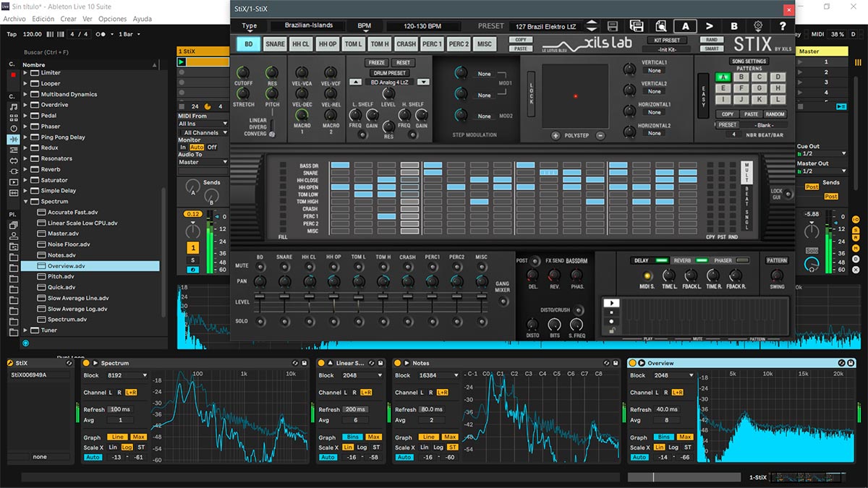Screen dimensions: 868x488
Task: Click the RANDOM pattern button
Action: click(775, 114)
